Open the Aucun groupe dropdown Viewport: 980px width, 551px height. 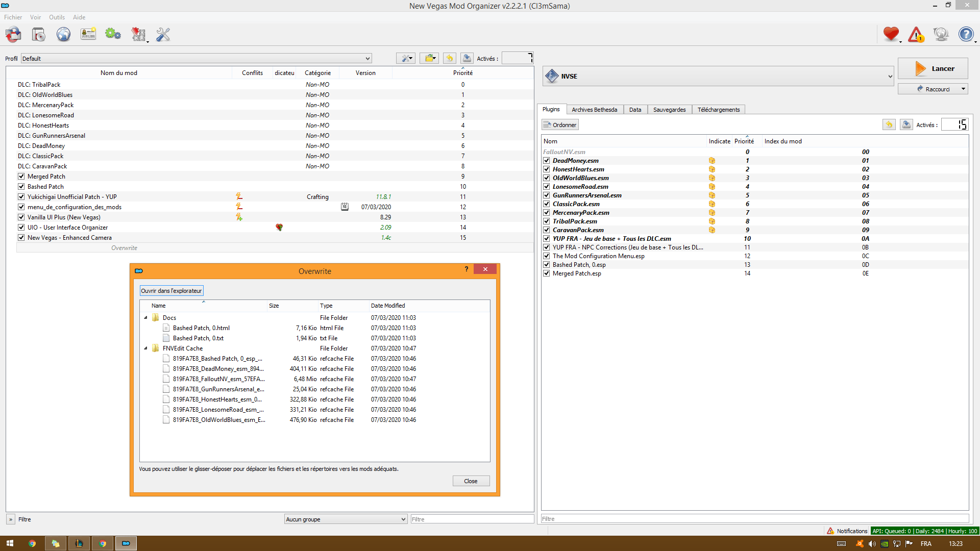click(x=346, y=519)
